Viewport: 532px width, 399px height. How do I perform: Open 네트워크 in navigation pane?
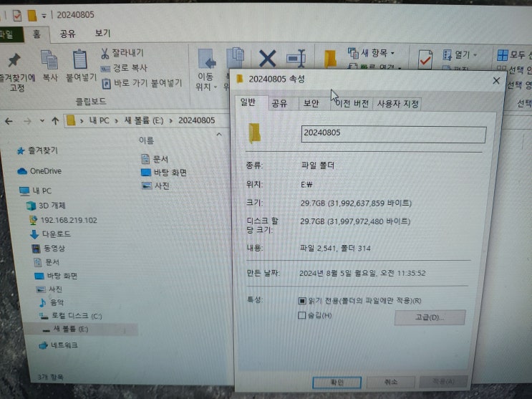tap(59, 345)
